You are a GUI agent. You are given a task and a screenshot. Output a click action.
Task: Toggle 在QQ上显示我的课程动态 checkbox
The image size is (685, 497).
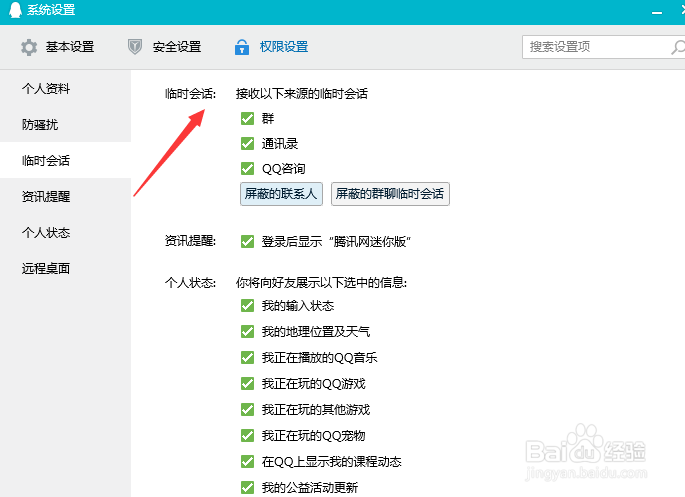pos(247,461)
